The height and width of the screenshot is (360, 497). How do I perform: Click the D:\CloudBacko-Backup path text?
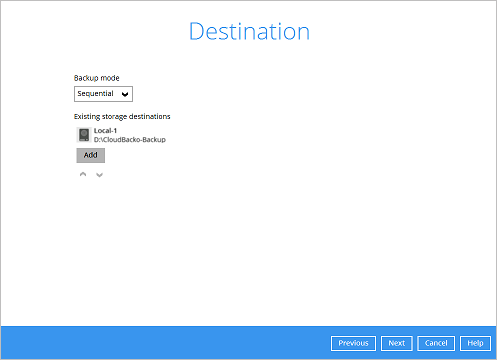(130, 140)
